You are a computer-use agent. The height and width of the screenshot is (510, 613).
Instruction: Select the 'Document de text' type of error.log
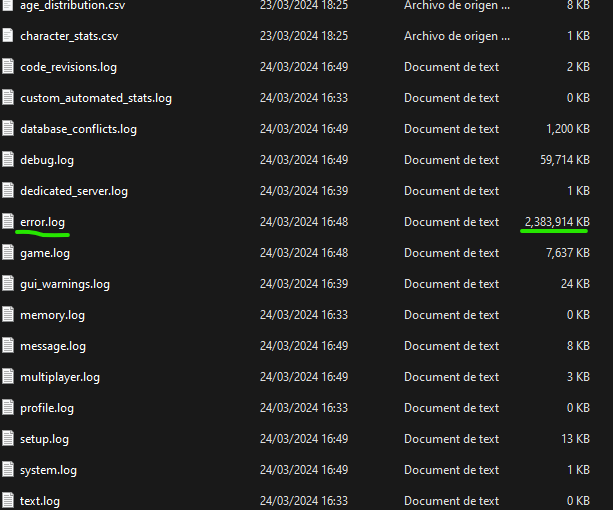tap(452, 222)
